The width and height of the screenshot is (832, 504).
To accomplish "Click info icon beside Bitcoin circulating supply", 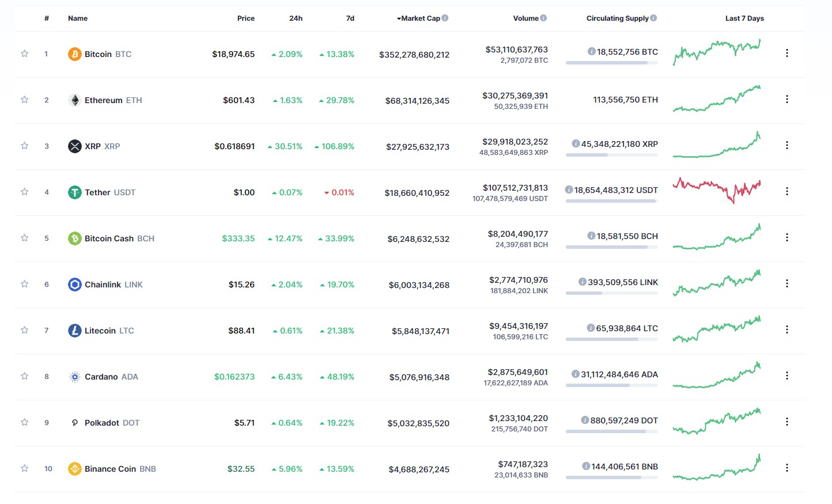I will [x=591, y=51].
